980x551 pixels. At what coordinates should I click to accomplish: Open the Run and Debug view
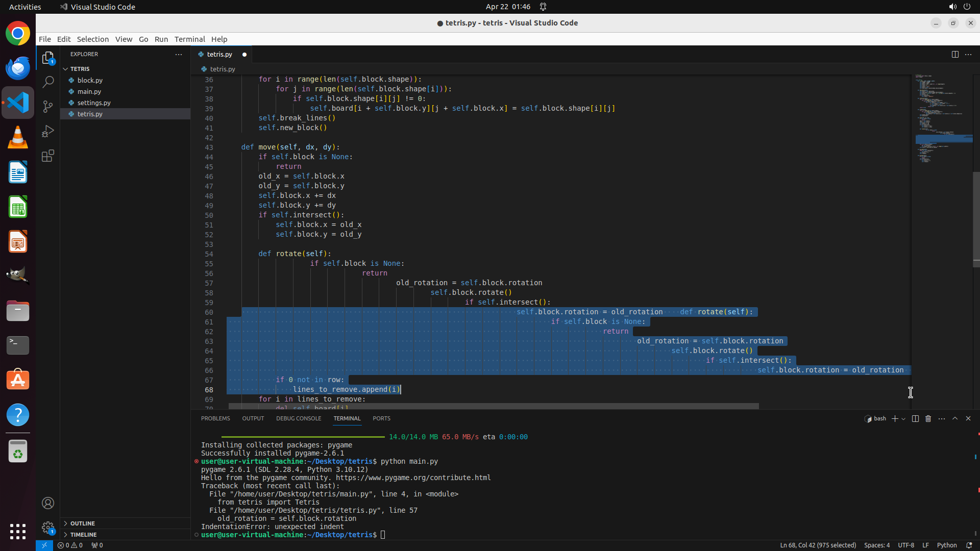48,131
